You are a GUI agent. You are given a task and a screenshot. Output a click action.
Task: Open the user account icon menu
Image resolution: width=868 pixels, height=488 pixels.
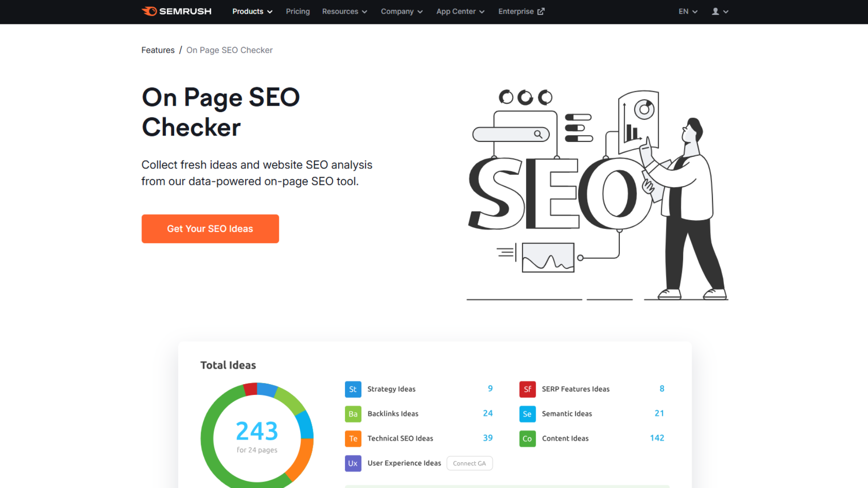pyautogui.click(x=720, y=11)
